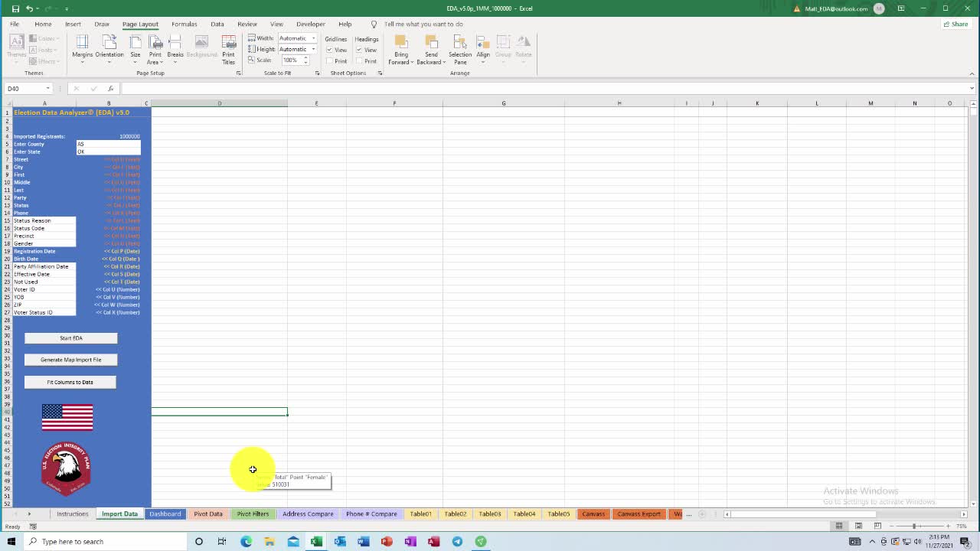Open the Print Area menu
The width and height of the screenshot is (980, 551).
(x=155, y=50)
